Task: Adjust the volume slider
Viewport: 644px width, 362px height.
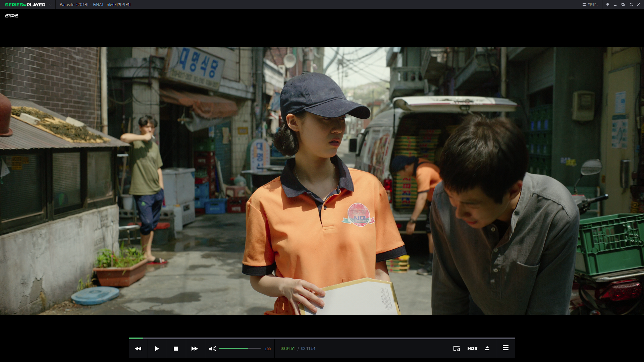Action: [x=240, y=349]
